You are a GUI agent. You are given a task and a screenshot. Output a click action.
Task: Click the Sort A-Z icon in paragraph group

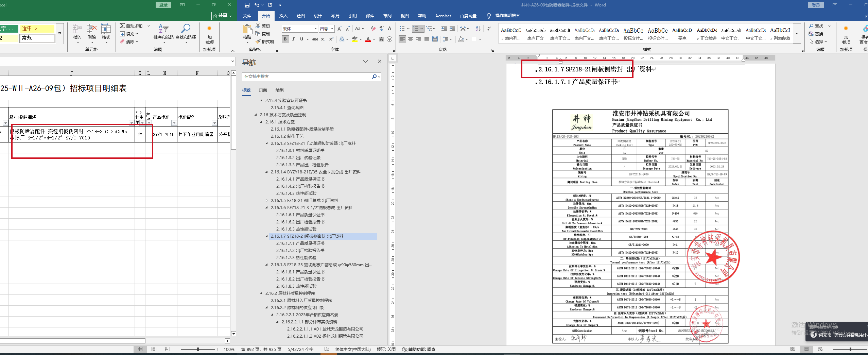[x=478, y=29]
